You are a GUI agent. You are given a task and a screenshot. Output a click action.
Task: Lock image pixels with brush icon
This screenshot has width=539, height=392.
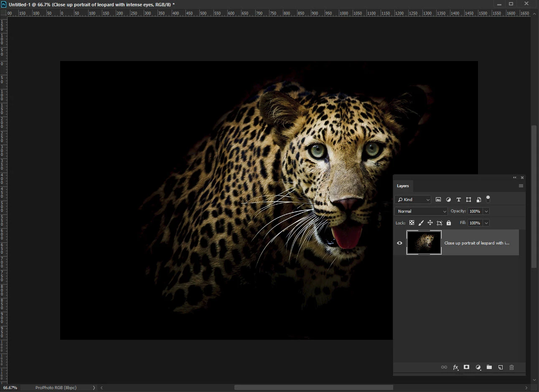(421, 223)
